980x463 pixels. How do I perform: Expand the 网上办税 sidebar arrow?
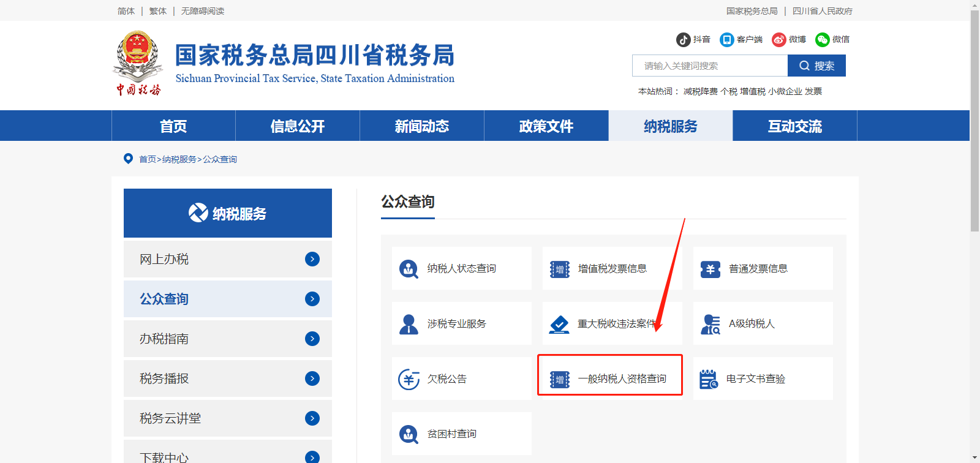312,259
